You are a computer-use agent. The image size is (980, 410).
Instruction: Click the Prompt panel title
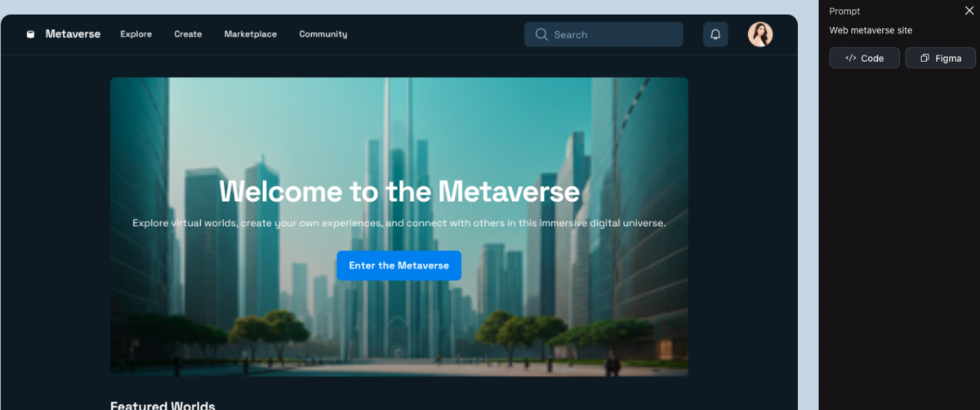point(844,11)
